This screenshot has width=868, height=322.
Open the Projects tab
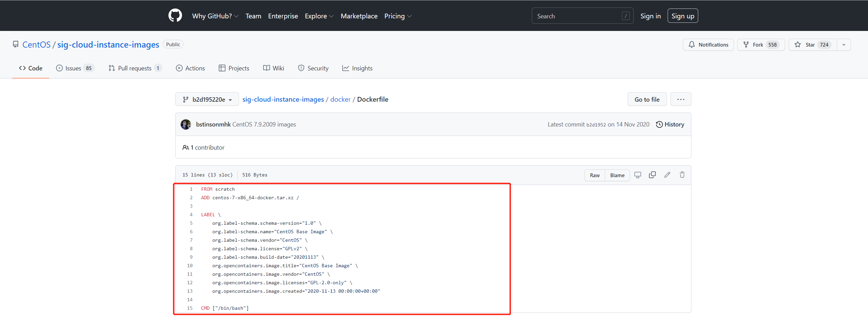coord(234,68)
